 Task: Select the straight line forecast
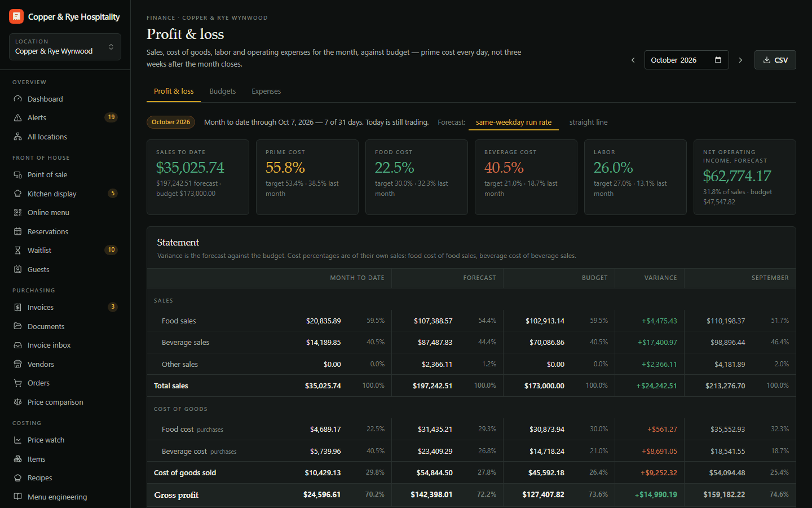pos(589,122)
